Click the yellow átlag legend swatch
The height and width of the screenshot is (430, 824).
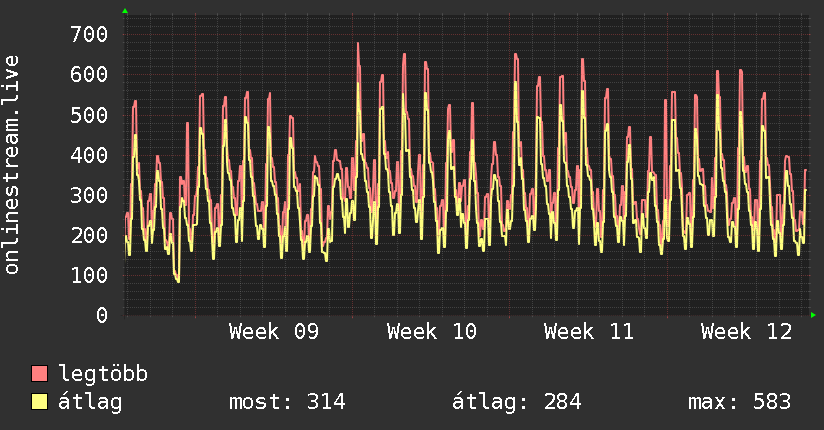pos(39,401)
